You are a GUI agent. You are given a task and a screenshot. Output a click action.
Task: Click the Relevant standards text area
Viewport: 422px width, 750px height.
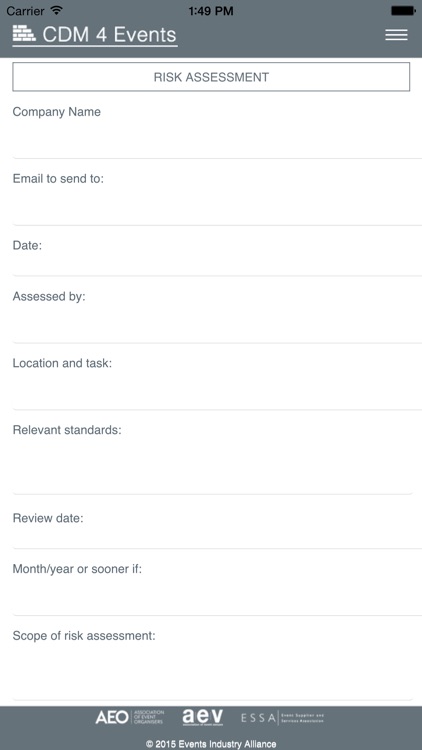click(212, 468)
